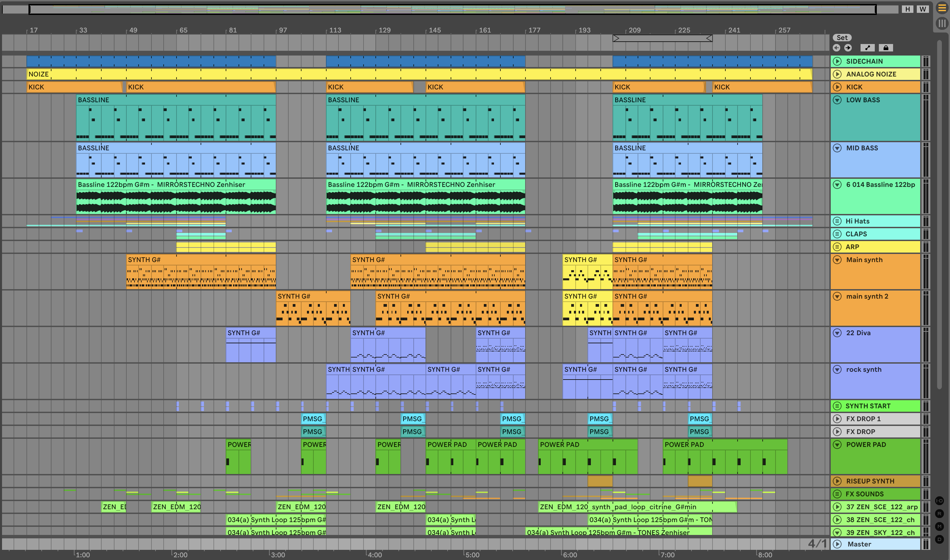Select the ANALOG NOIZE track header
Viewport: 950px width, 560px height.
pos(880,74)
